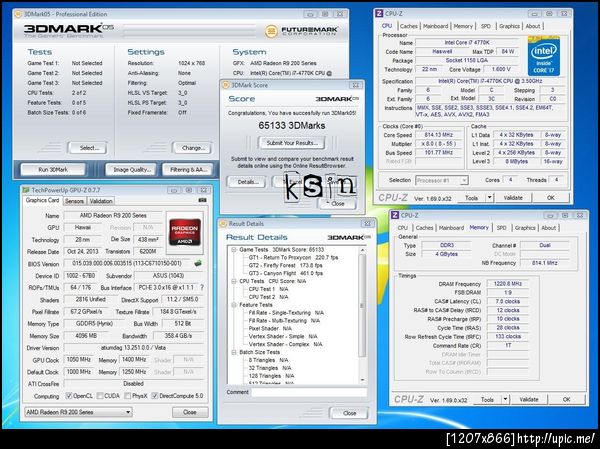This screenshot has width=600, height=449.
Task: Click the Submit Your Results... button
Action: 292,143
